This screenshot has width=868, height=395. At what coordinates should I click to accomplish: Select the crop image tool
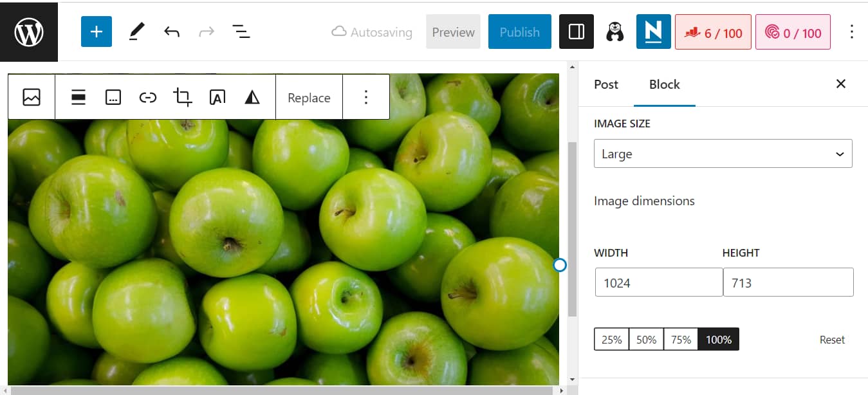(x=183, y=97)
